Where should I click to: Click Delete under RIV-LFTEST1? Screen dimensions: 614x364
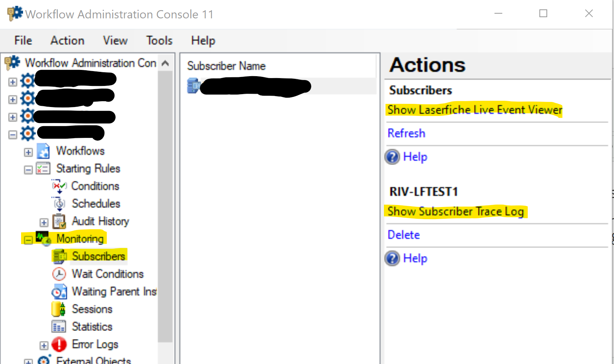click(x=403, y=235)
